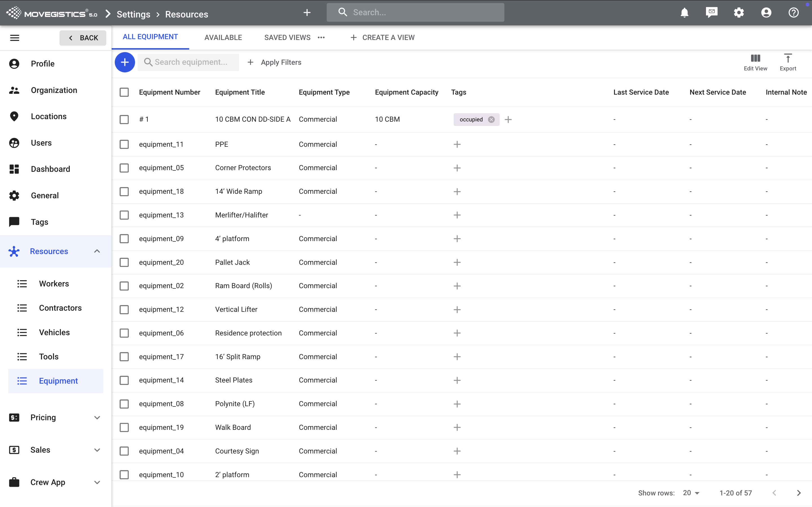
Task: Click the blue add equipment button
Action: (125, 62)
